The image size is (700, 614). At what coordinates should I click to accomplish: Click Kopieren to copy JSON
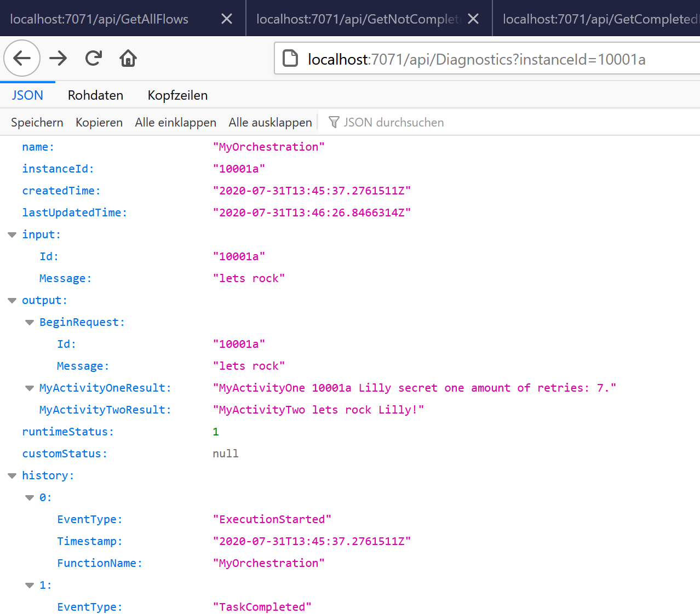pos(99,122)
